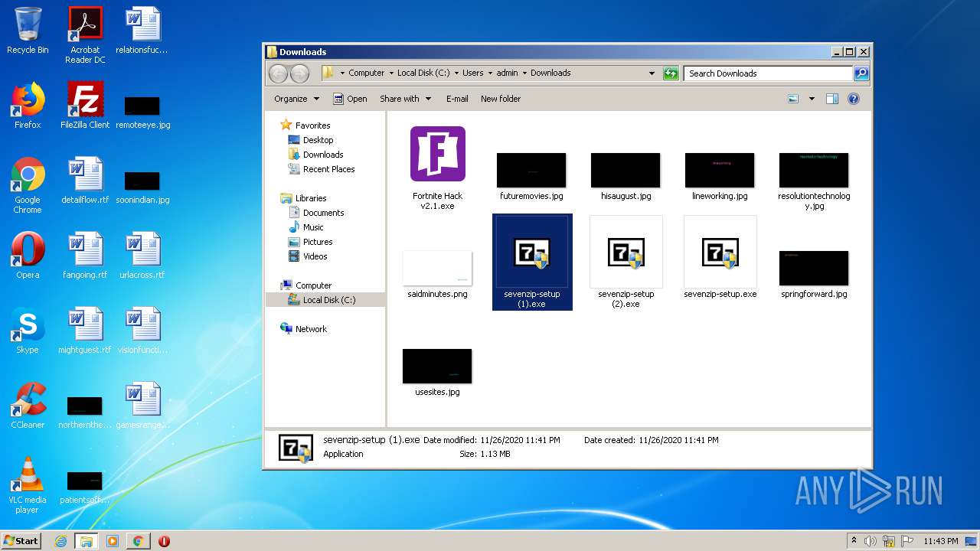Select Recent Places under Favorites
Viewport: 980px width, 551px height.
[322, 169]
